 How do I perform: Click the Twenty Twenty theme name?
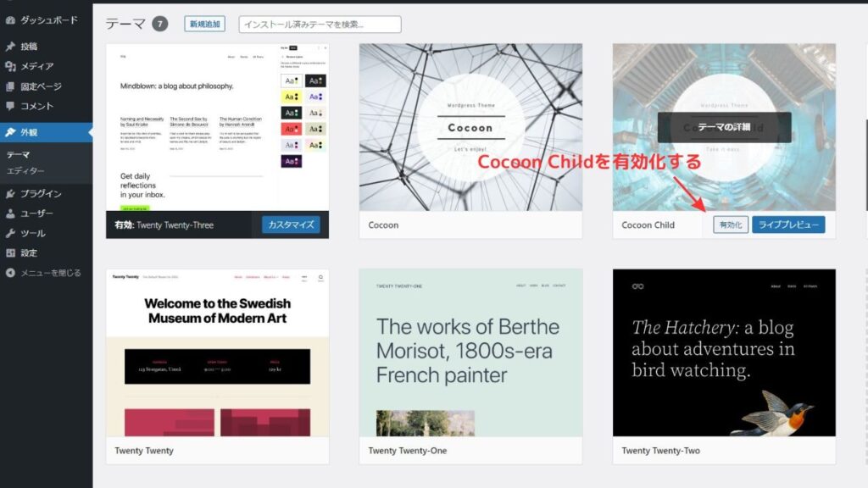pyautogui.click(x=144, y=451)
